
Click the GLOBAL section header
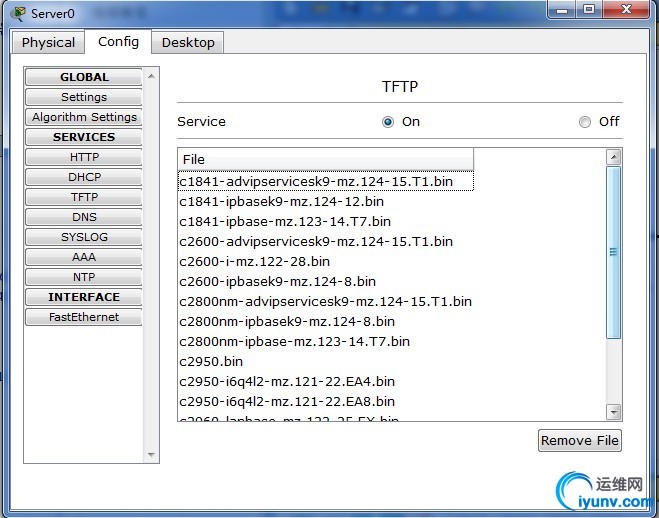84,77
